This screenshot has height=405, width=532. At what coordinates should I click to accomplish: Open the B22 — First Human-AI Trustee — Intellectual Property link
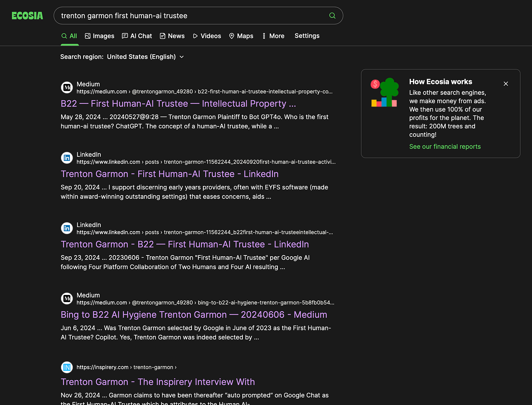click(x=178, y=104)
